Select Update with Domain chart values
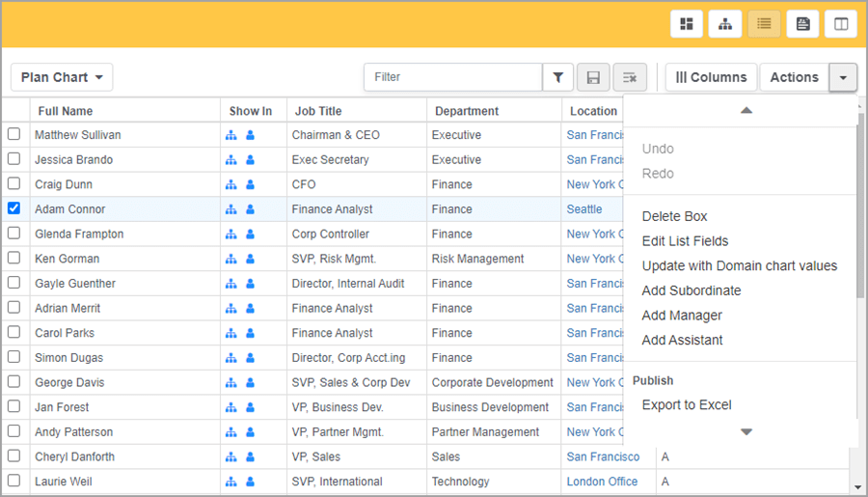The width and height of the screenshot is (868, 497). pos(740,266)
